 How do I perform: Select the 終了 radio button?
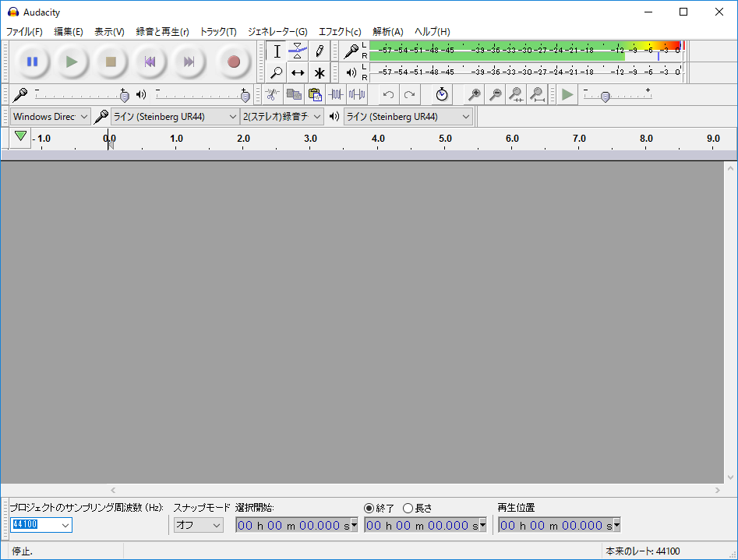[x=369, y=508]
